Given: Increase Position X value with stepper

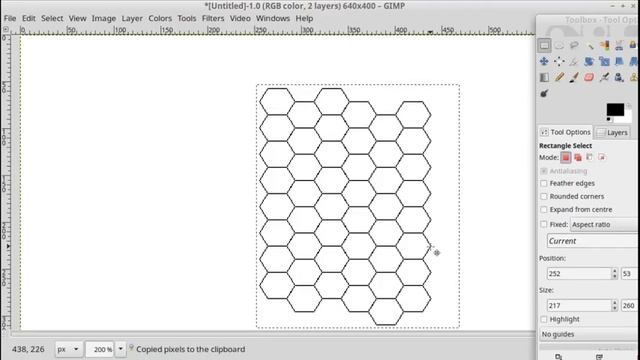Looking at the screenshot, I should click(614, 271).
